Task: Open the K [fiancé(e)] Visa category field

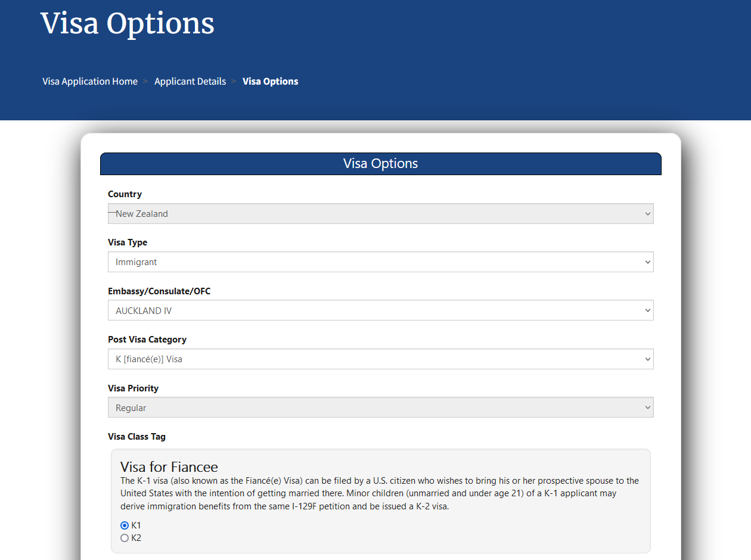Action: (370, 359)
